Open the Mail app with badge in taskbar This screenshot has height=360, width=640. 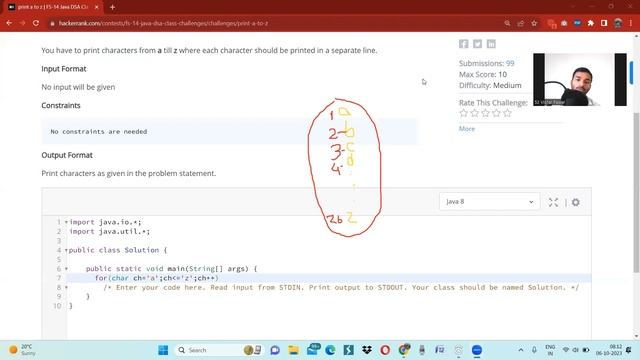point(313,349)
